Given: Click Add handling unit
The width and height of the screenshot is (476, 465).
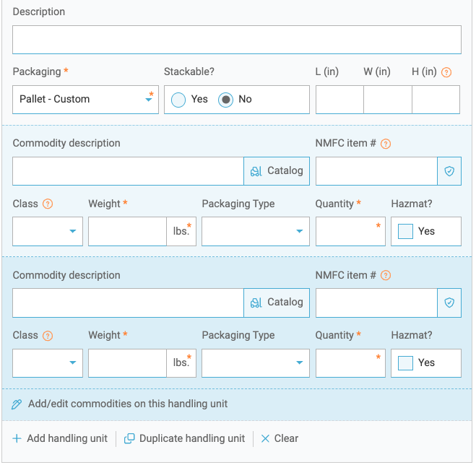Looking at the screenshot, I should point(60,438).
